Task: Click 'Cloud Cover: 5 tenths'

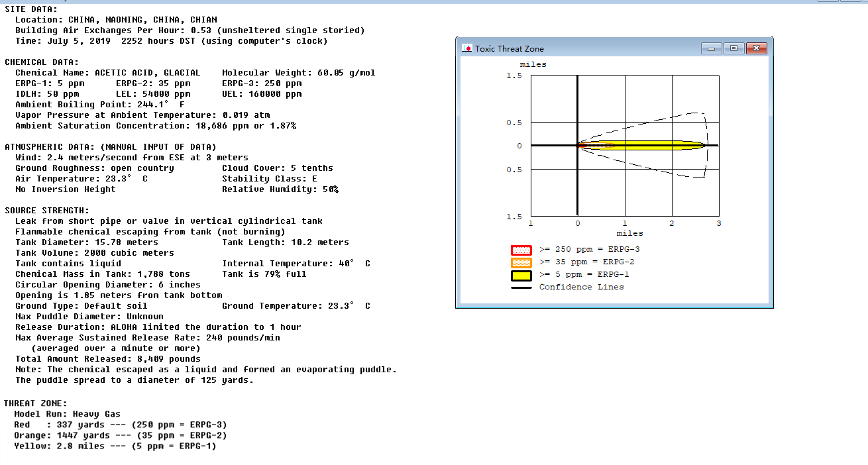Action: point(278,168)
